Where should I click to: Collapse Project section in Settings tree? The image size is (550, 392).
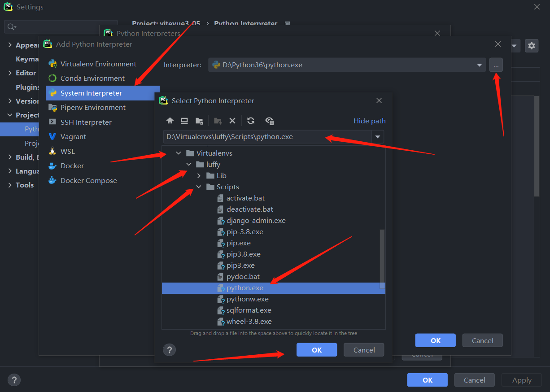(x=10, y=115)
